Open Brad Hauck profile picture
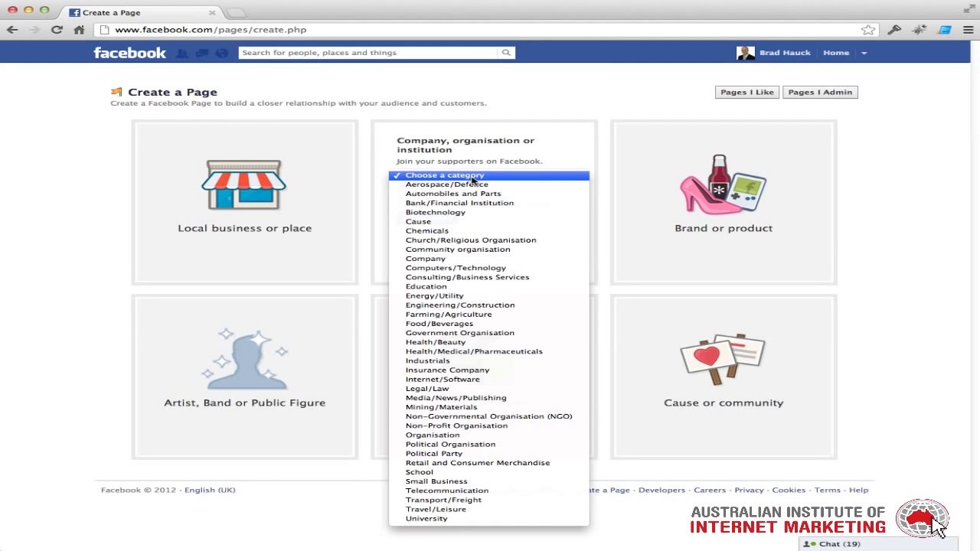Viewport: 980px width, 551px height. [x=746, y=53]
